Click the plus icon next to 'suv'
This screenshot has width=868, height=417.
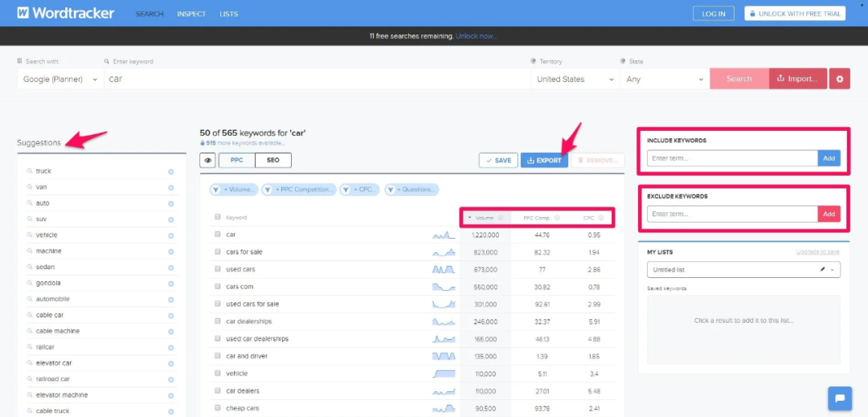click(170, 219)
